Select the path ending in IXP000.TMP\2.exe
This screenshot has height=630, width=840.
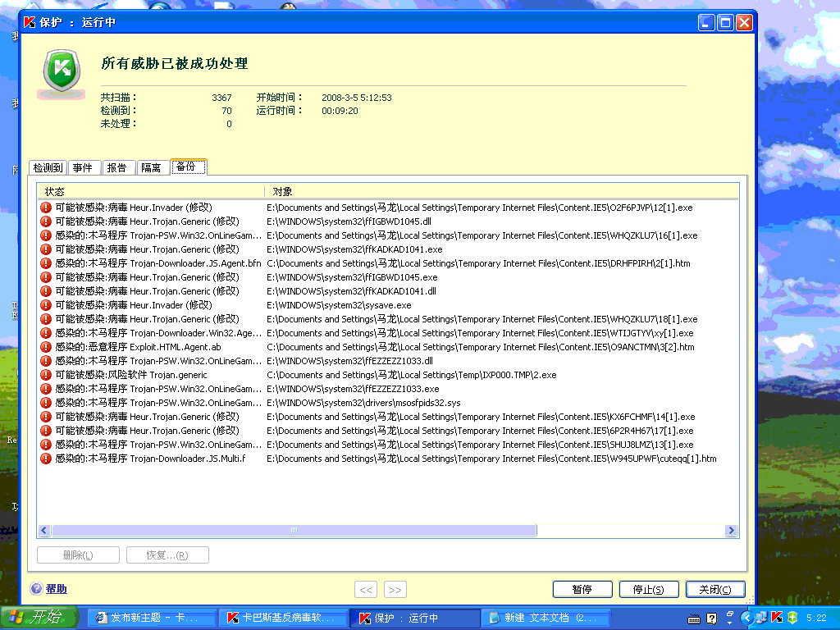click(412, 374)
